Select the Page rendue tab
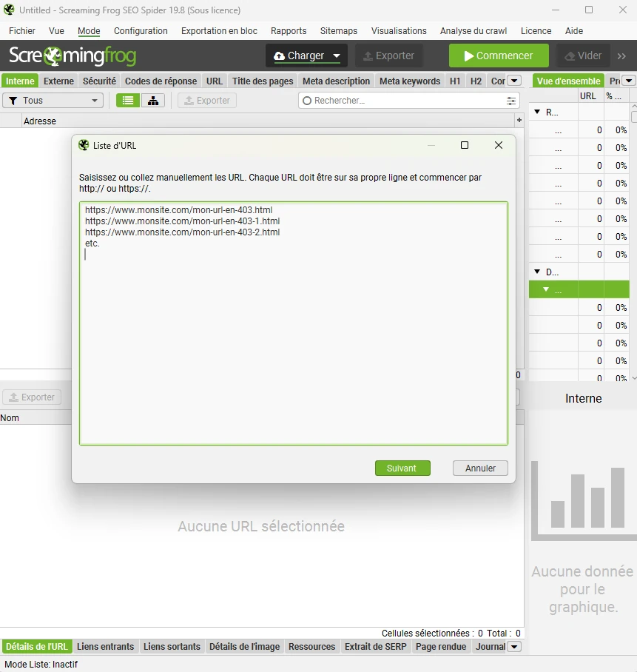This screenshot has width=637, height=672. tap(441, 647)
